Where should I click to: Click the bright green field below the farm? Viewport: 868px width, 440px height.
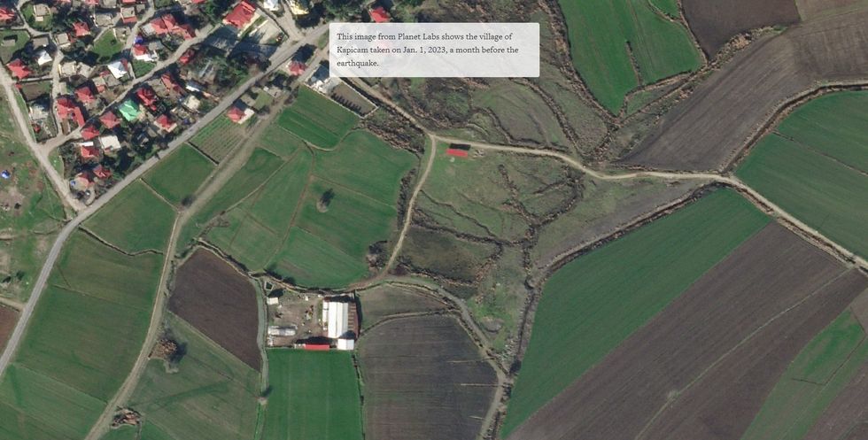click(x=313, y=394)
